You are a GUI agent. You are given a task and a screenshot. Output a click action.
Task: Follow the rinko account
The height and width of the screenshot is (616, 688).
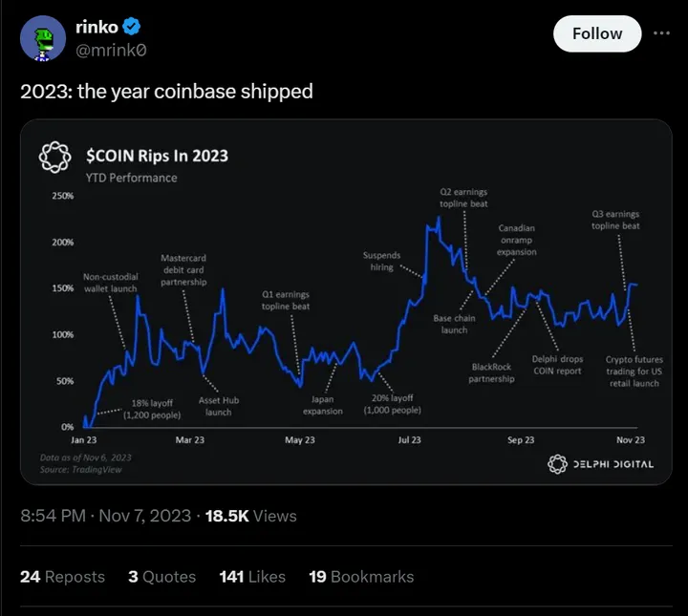tap(597, 33)
